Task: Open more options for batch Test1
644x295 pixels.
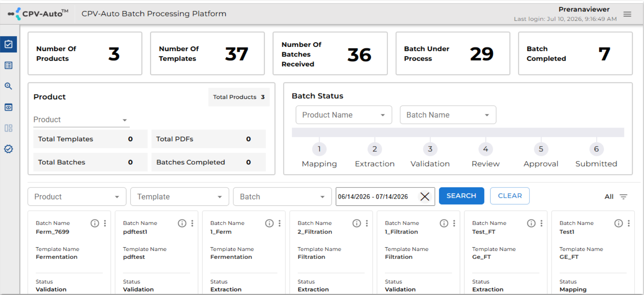Action: [629, 223]
